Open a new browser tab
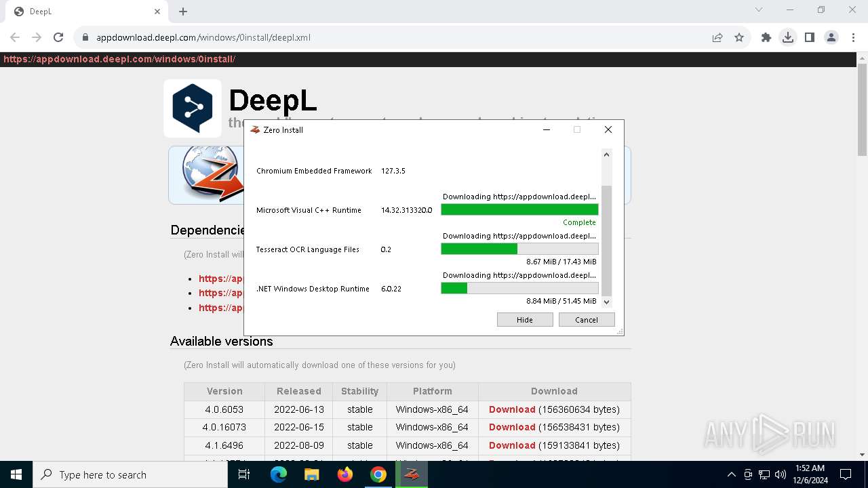The height and width of the screenshot is (488, 868). [183, 12]
